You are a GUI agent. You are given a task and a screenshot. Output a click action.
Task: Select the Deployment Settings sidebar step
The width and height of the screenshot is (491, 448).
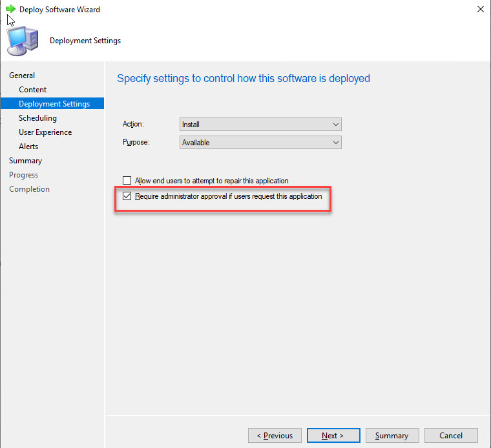pyautogui.click(x=54, y=104)
